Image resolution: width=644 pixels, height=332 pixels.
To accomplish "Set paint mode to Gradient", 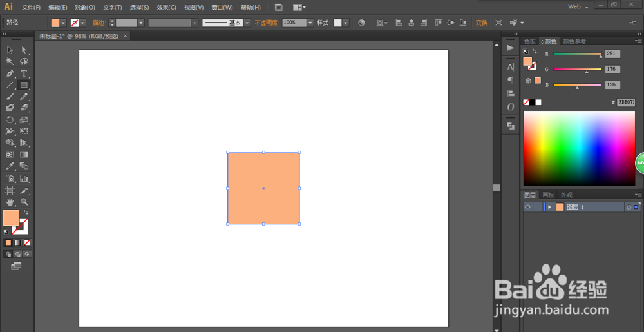I will (x=17, y=242).
